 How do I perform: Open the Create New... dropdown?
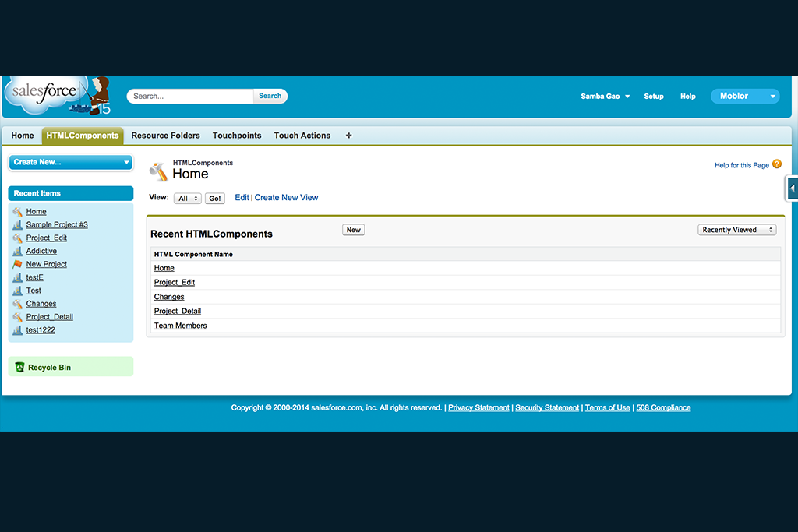coord(71,162)
